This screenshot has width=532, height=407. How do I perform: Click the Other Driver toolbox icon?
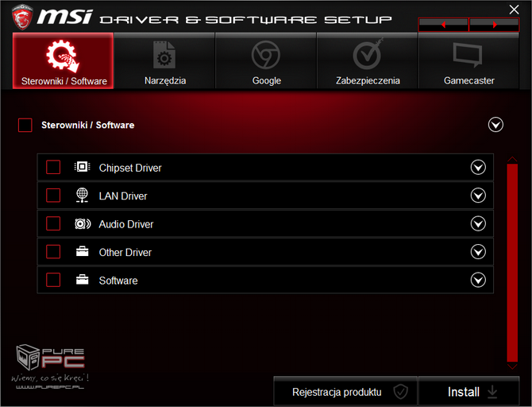[x=82, y=251]
